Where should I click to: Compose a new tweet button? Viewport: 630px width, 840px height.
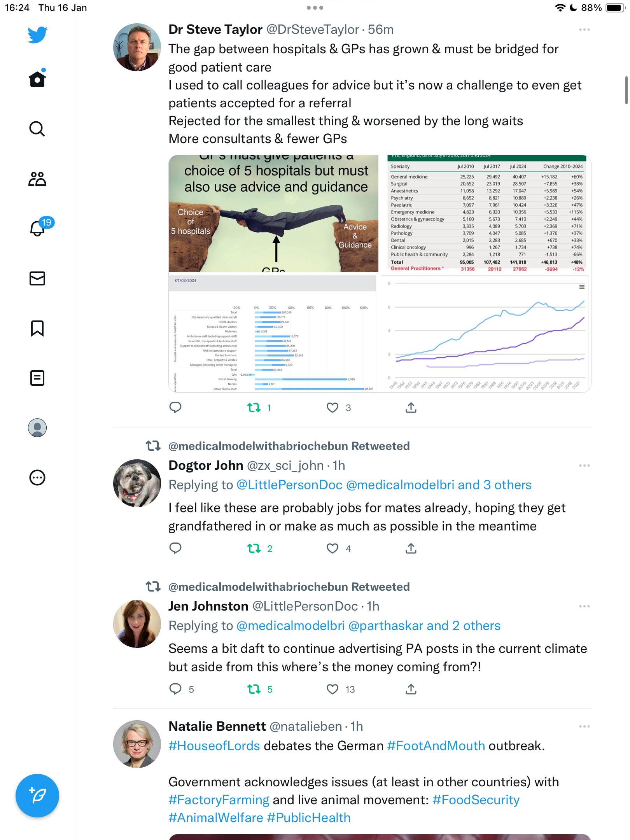(x=37, y=796)
